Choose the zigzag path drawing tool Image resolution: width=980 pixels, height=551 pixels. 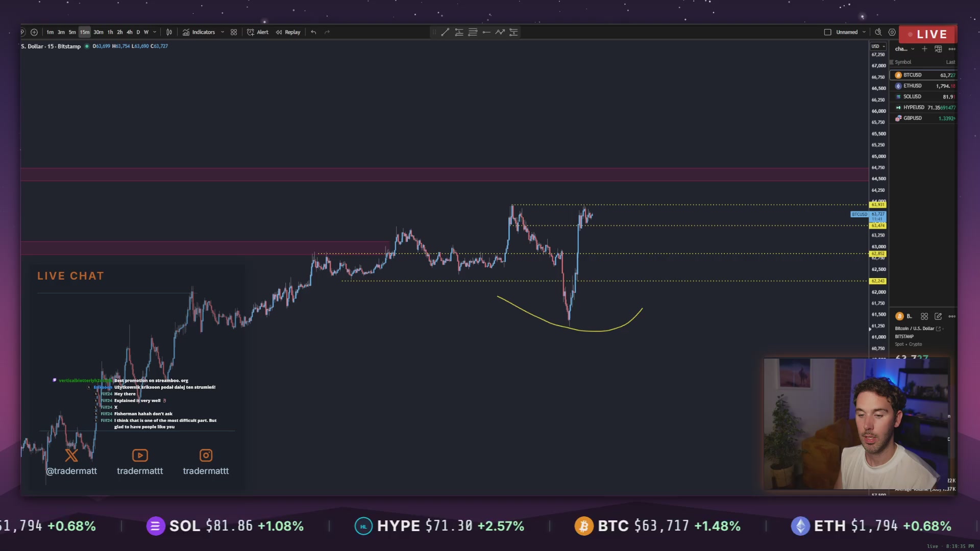click(x=500, y=32)
